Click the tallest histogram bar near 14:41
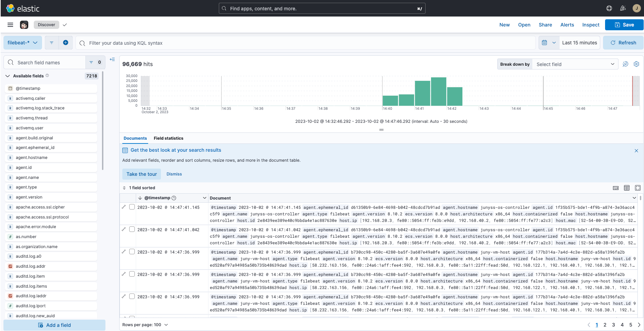Viewport: 644px width, 331px height. (438, 92)
